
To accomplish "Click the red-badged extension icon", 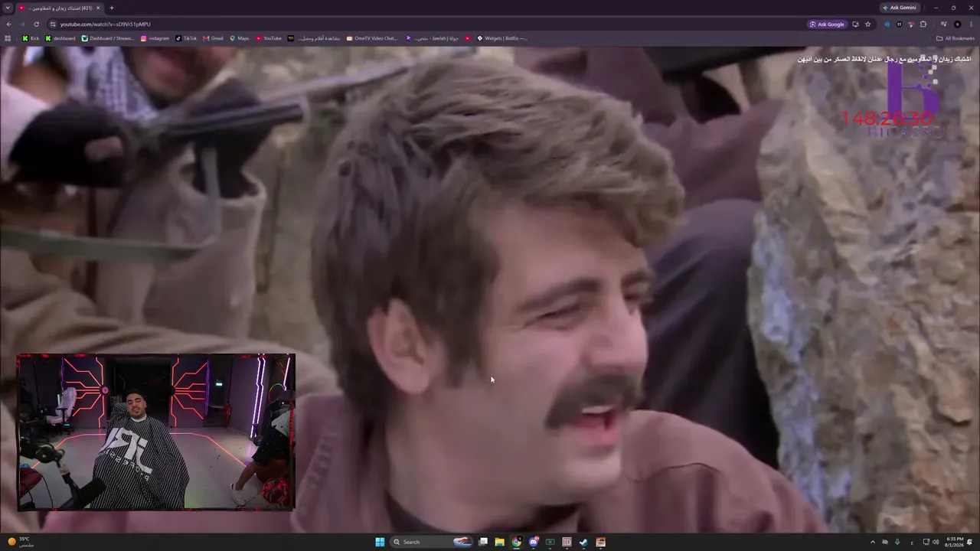I will tap(910, 24).
